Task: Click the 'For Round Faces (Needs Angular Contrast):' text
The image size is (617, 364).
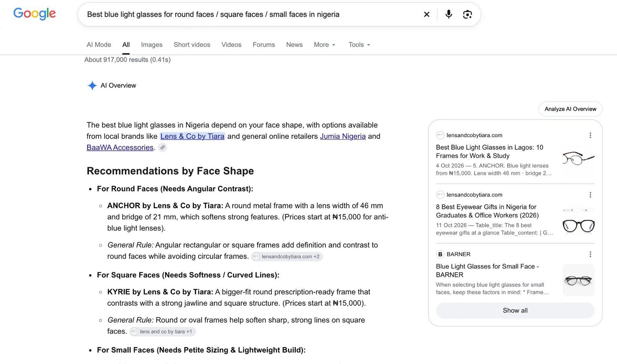Action: tap(175, 189)
